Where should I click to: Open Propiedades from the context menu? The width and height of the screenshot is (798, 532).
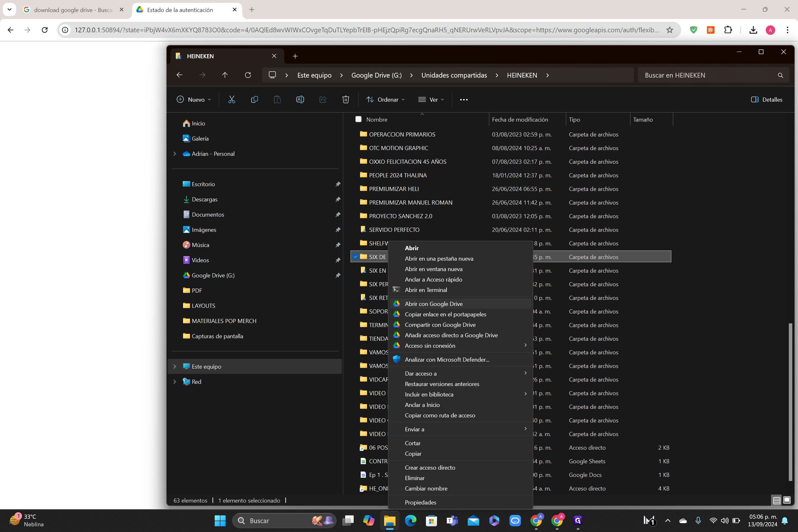(x=460, y=502)
